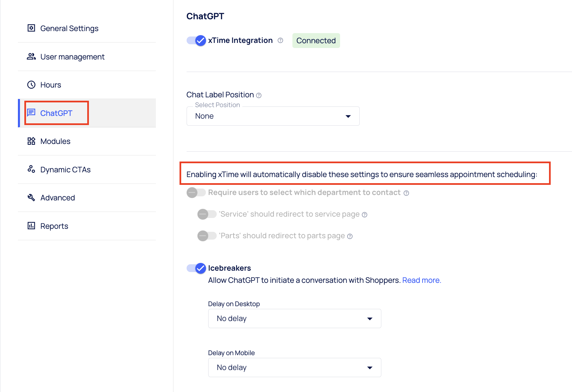Open Advanced settings in sidebar
The image size is (572, 392).
[x=87, y=198]
